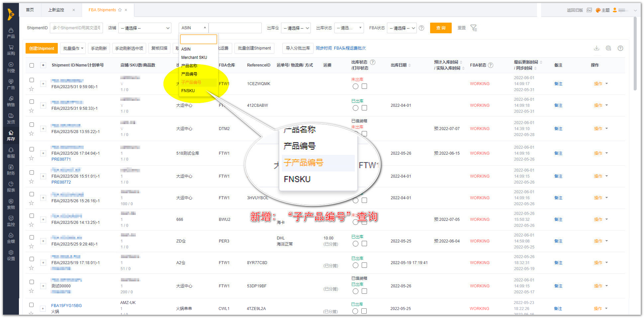Open the FBA状态 dropdown filter
Image resolution: width=644 pixels, height=318 pixels.
pos(402,28)
